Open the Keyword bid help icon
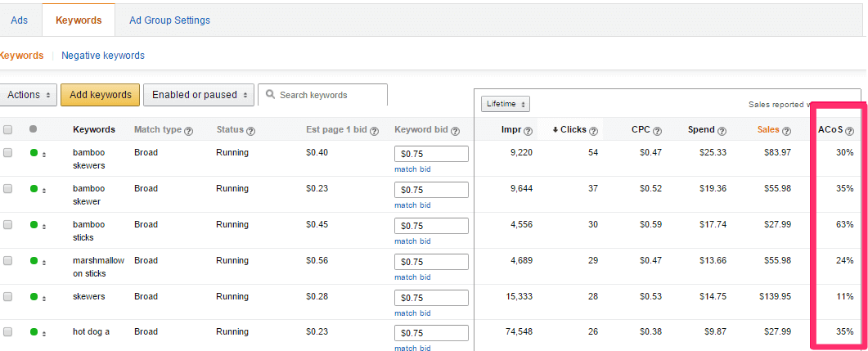Screen dimensions: 868x351 click(x=455, y=131)
